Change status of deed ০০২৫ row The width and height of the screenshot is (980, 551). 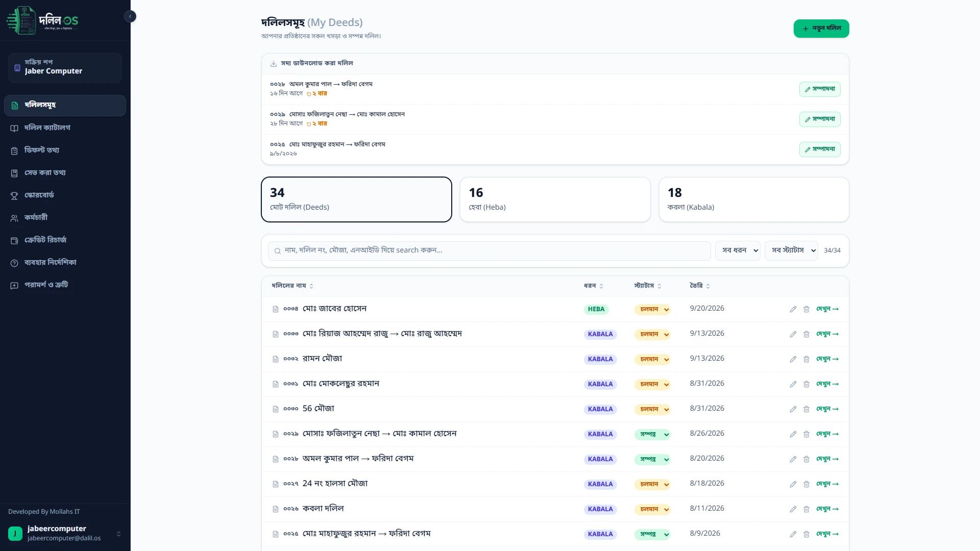point(652,534)
